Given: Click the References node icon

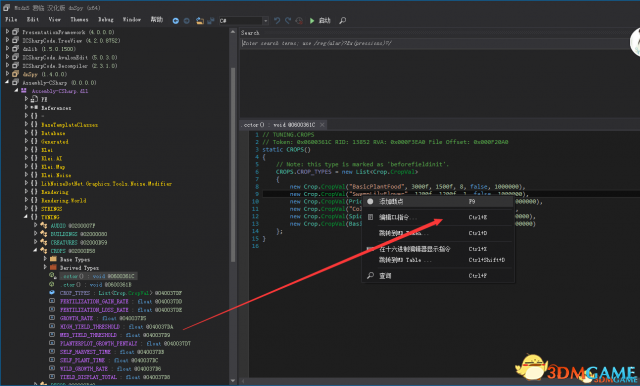Looking at the screenshot, I should click(34, 108).
